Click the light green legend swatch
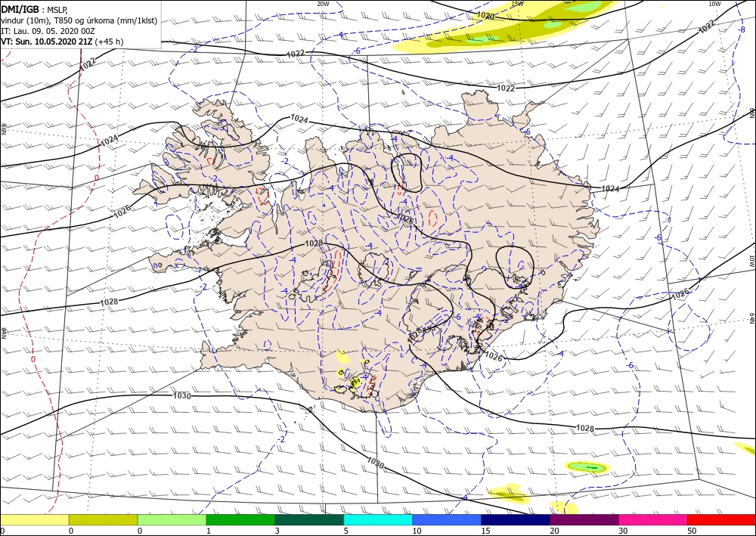The height and width of the screenshot is (536, 756). pos(172,519)
